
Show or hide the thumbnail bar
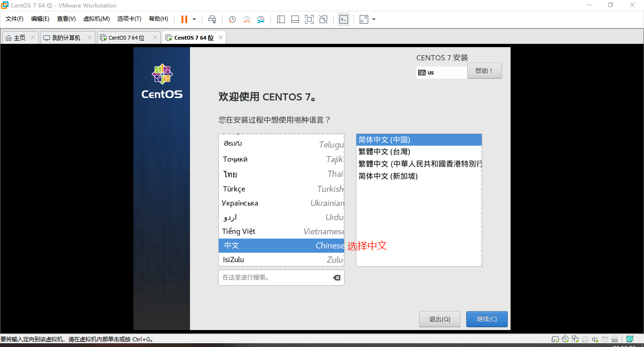click(x=295, y=19)
